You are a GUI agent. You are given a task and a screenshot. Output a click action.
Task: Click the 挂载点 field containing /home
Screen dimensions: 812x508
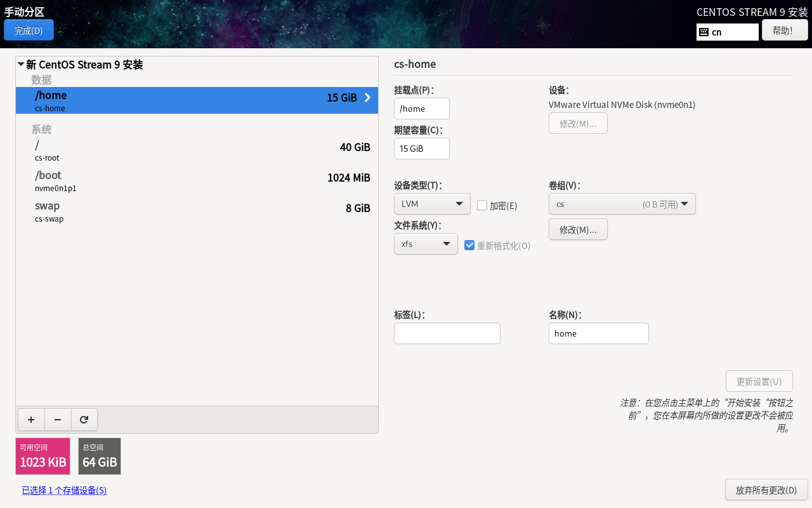click(422, 109)
